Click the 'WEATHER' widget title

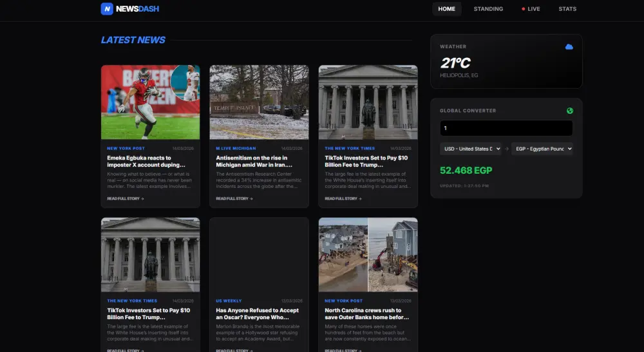[x=453, y=47]
